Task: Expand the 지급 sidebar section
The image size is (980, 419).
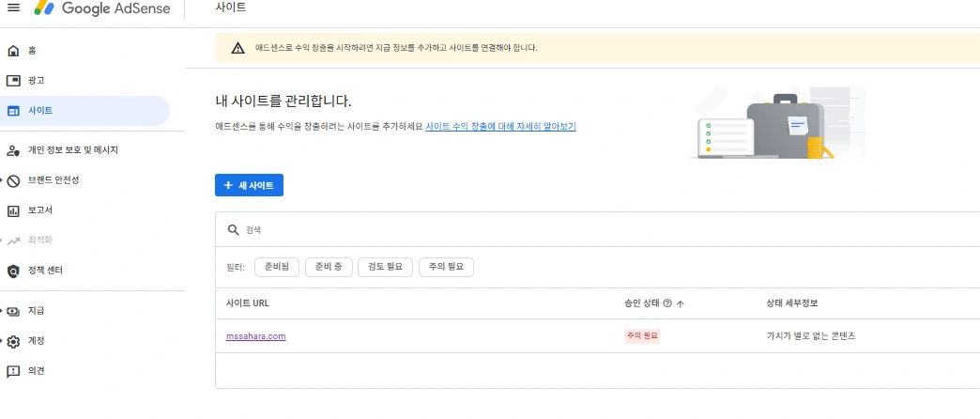Action: (2, 310)
